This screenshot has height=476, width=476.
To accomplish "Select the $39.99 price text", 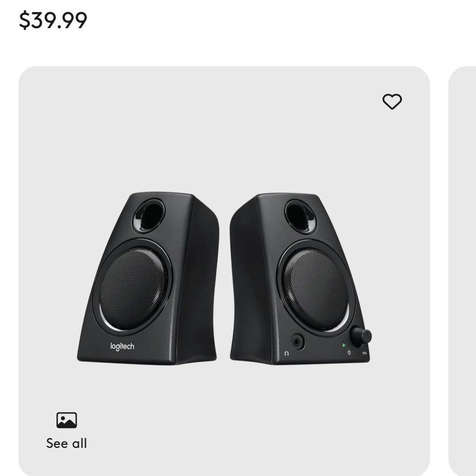I will [x=53, y=20].
